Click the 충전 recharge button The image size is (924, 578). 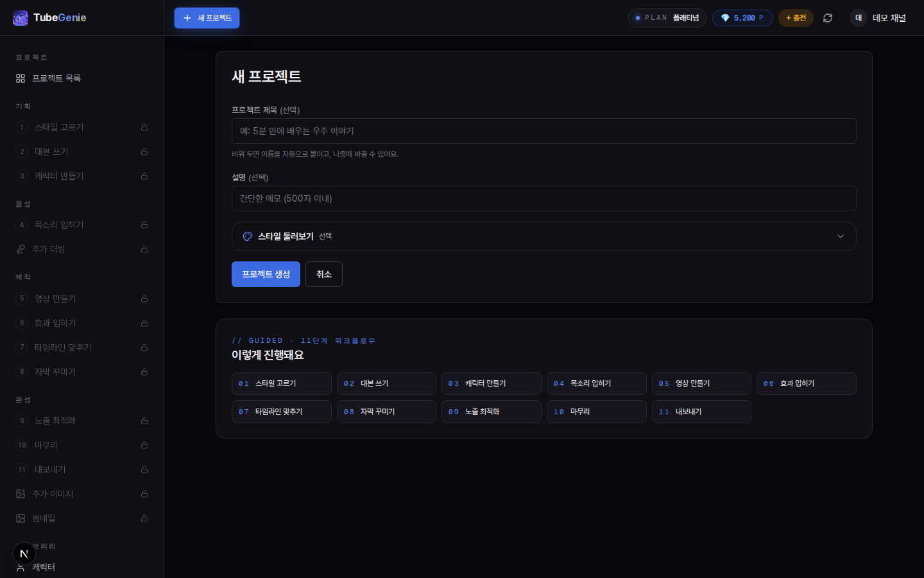[796, 18]
